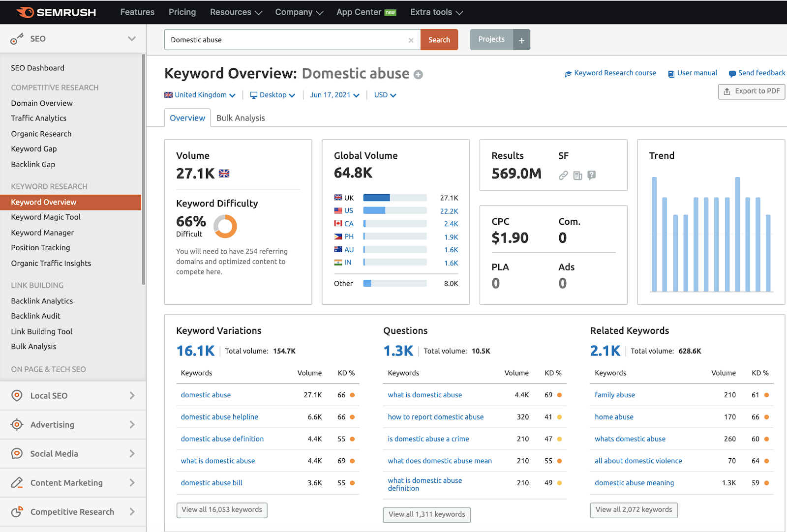This screenshot has height=532, width=787.
Task: Click the sidebar vertical scrollbar
Action: coord(144,170)
